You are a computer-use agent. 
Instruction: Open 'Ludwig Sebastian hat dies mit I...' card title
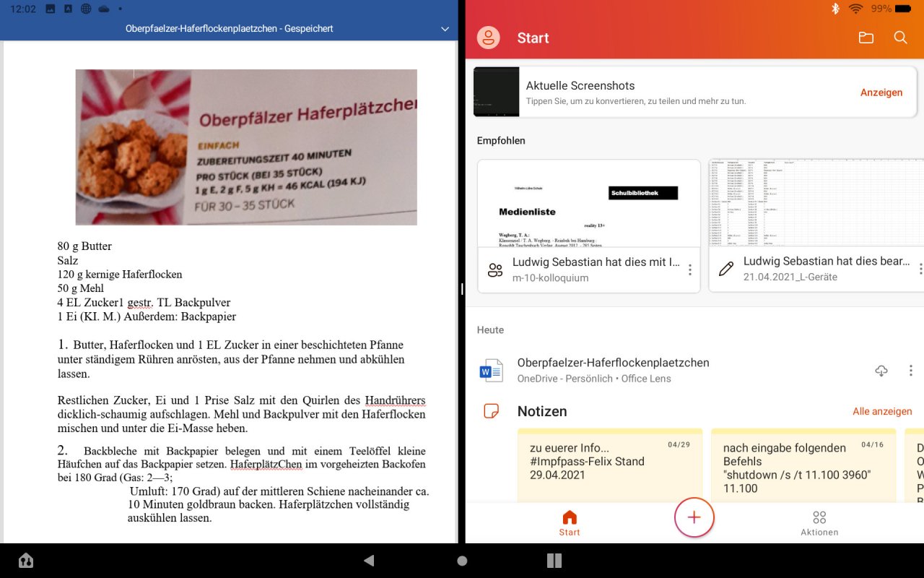(x=596, y=262)
